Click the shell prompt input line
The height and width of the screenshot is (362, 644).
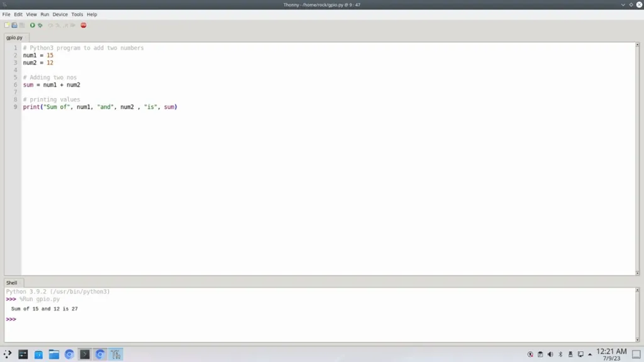pos(320,319)
